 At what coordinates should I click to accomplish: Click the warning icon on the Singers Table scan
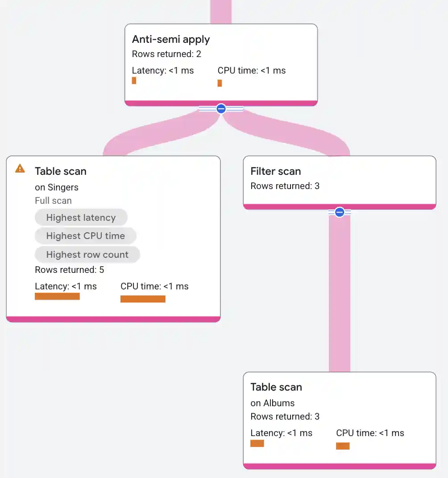point(20,169)
